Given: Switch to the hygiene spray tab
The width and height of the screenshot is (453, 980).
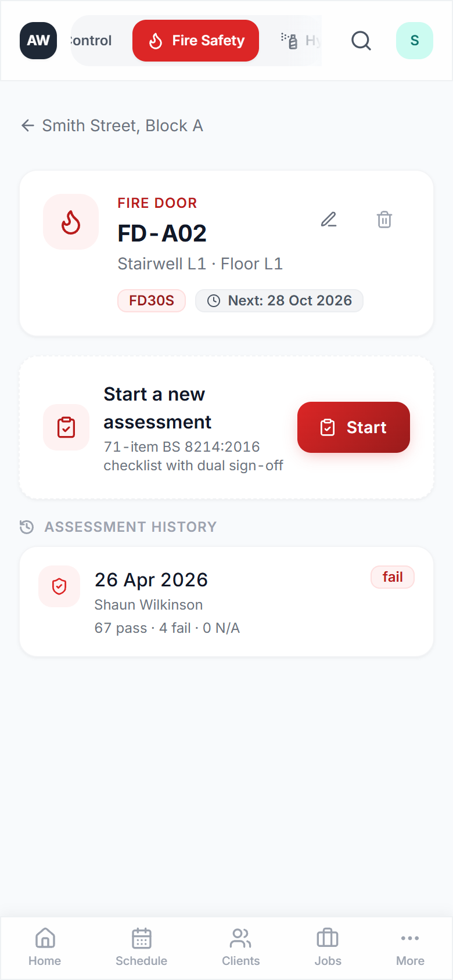Looking at the screenshot, I should [x=300, y=41].
